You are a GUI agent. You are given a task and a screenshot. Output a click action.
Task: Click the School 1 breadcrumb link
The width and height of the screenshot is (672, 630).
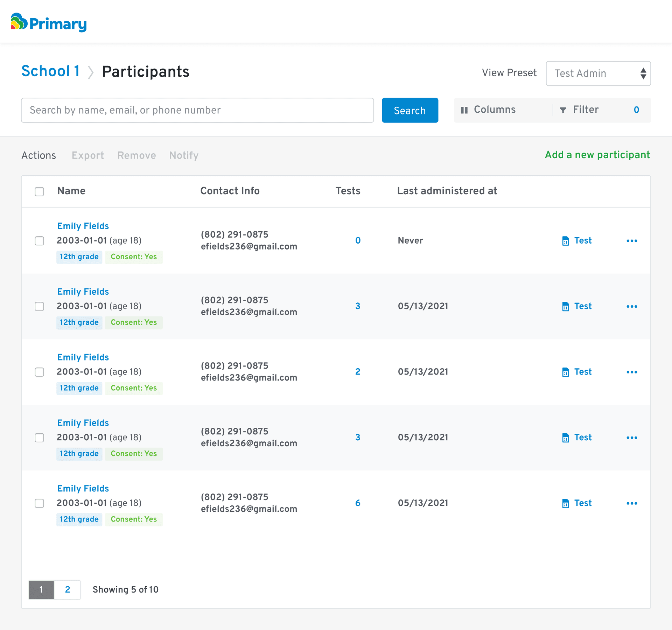[x=51, y=71]
